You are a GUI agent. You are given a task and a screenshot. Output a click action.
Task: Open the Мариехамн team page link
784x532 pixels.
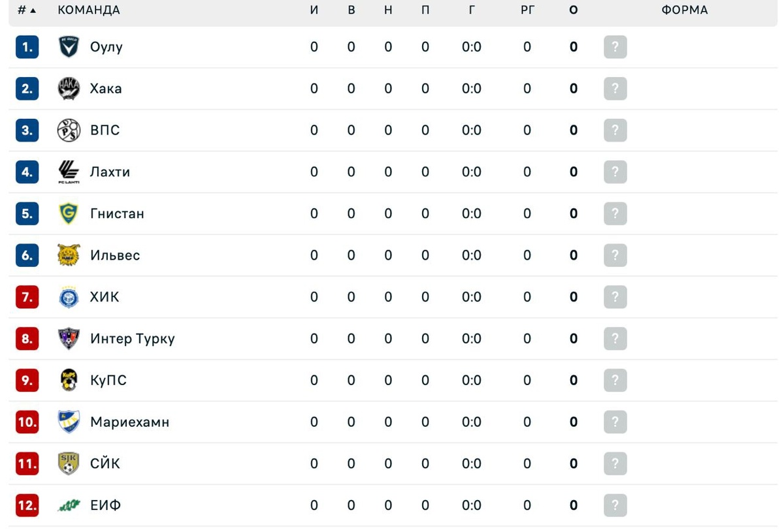130,422
